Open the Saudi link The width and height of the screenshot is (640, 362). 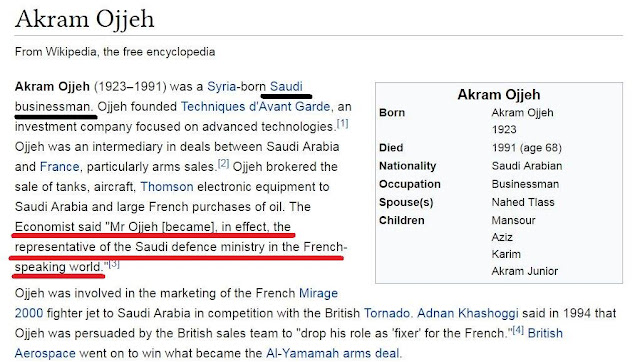coord(286,87)
